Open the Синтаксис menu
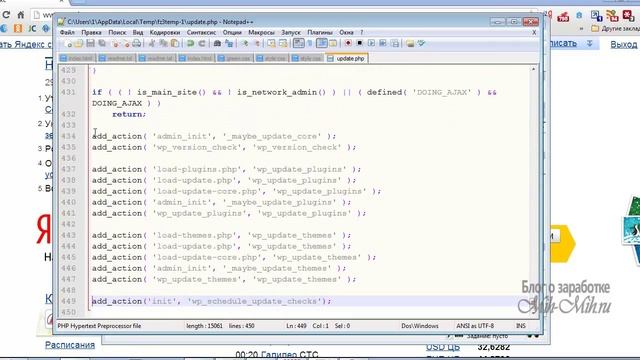 (201, 32)
